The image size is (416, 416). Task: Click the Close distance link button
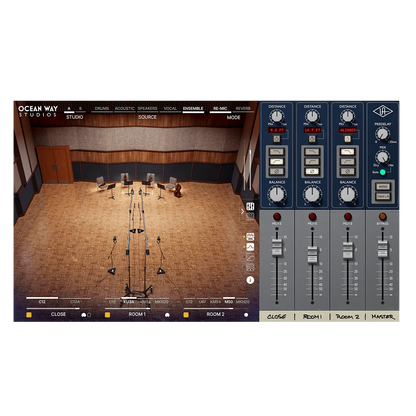[277, 139]
